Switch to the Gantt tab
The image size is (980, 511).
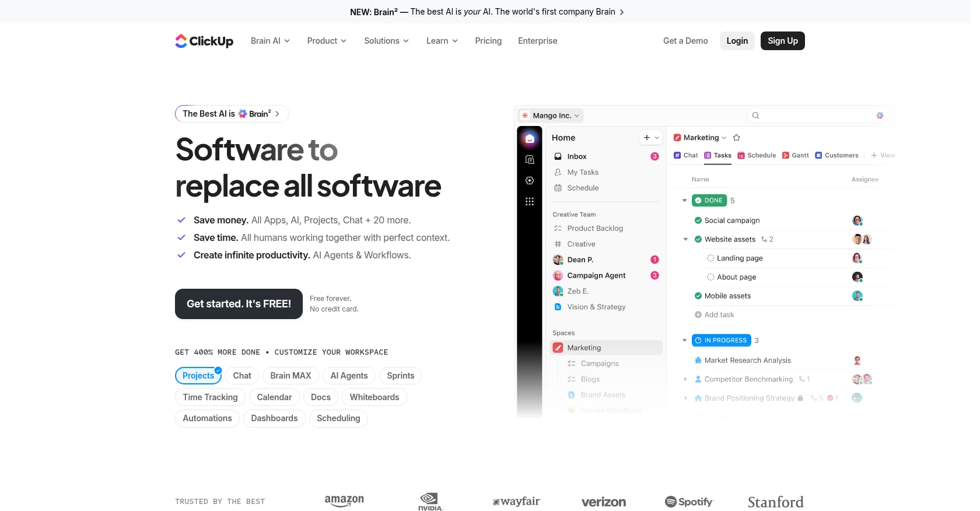coord(795,155)
